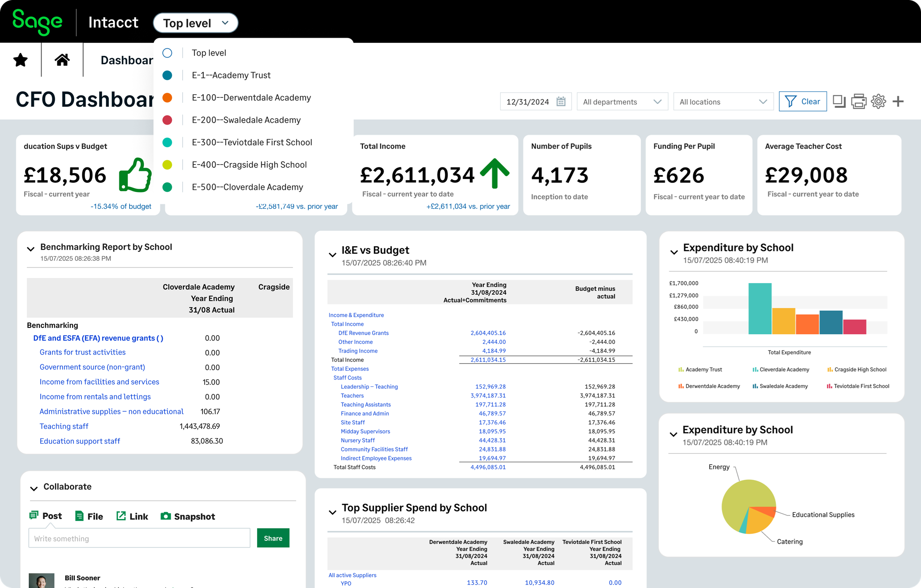Collapse the Benchmarking Report by School panel
Viewport: 921px width, 588px height.
(31, 249)
